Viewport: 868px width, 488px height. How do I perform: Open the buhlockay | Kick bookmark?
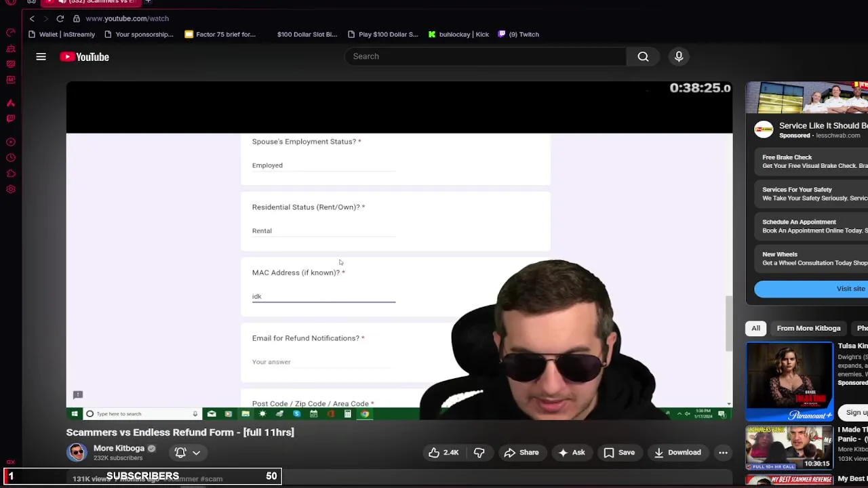coord(458,35)
